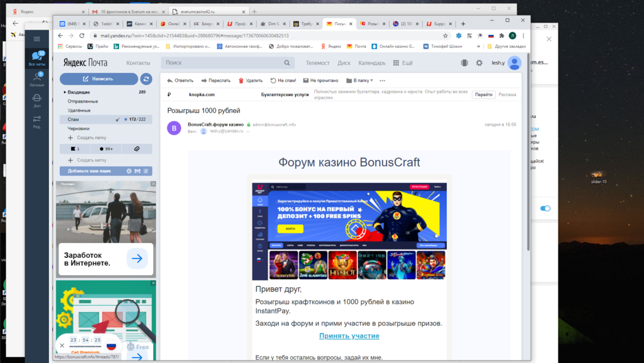Click the casino banner image in email
The width and height of the screenshot is (644, 363).
349,231
